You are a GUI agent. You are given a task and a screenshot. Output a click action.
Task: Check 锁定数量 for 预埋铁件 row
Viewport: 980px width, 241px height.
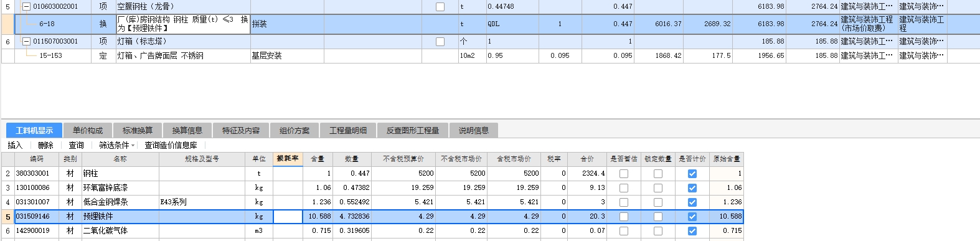658,217
